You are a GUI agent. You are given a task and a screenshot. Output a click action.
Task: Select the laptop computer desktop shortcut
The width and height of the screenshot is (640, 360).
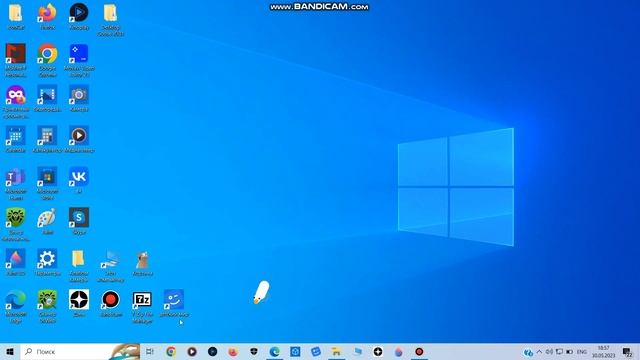111,265
